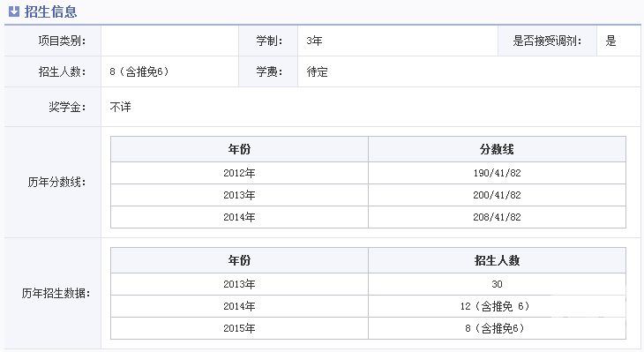Viewport: 644px width, 352px height.
Task: Click the 分数线 column header
Action: click(x=497, y=149)
